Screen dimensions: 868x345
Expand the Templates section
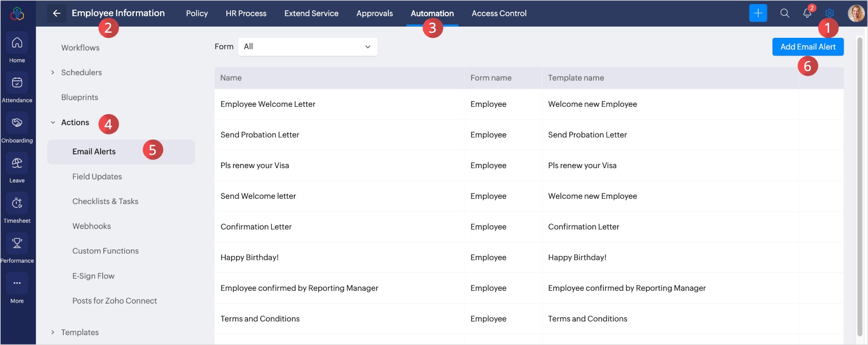53,332
